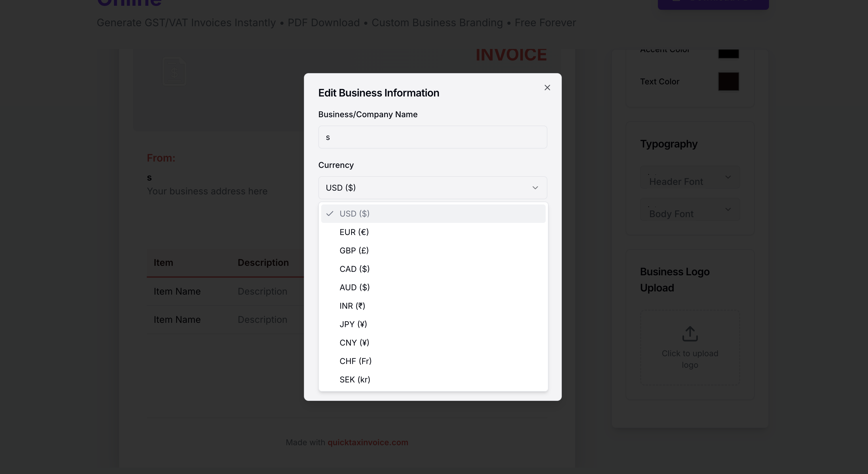The image size is (868, 474).
Task: Choose CHF (Fr) currency
Action: (x=433, y=361)
